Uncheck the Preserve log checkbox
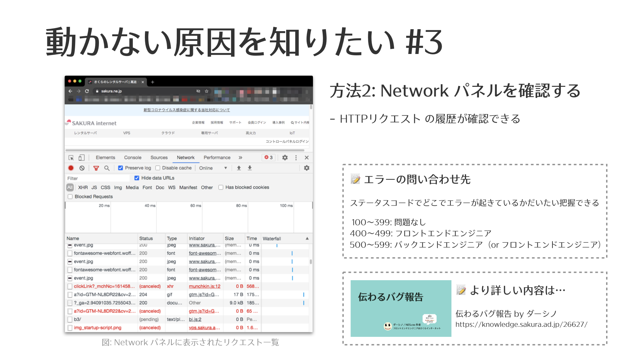The height and width of the screenshot is (362, 644). pyautogui.click(x=120, y=168)
